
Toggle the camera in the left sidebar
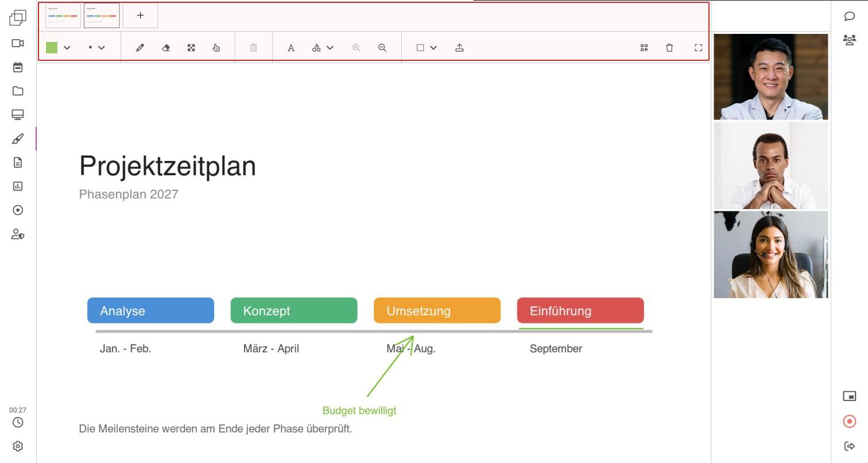[18, 43]
